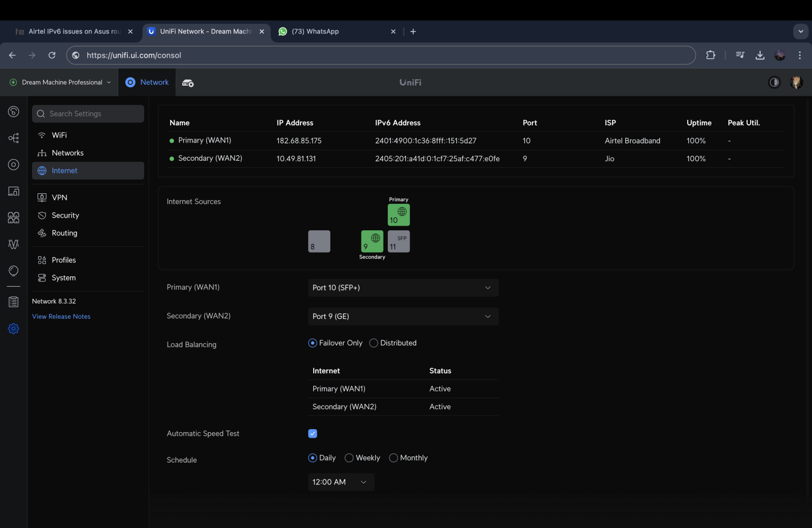Open the user profile avatar in UniFi header
The width and height of the screenshot is (812, 528).
[x=797, y=82]
